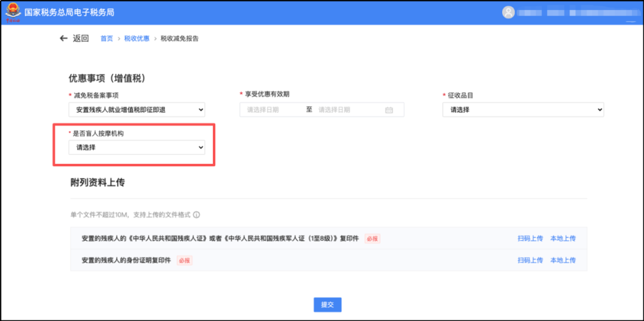Select 本地上传 for 身份证明复印件
This screenshot has width=644, height=321.
(x=563, y=260)
